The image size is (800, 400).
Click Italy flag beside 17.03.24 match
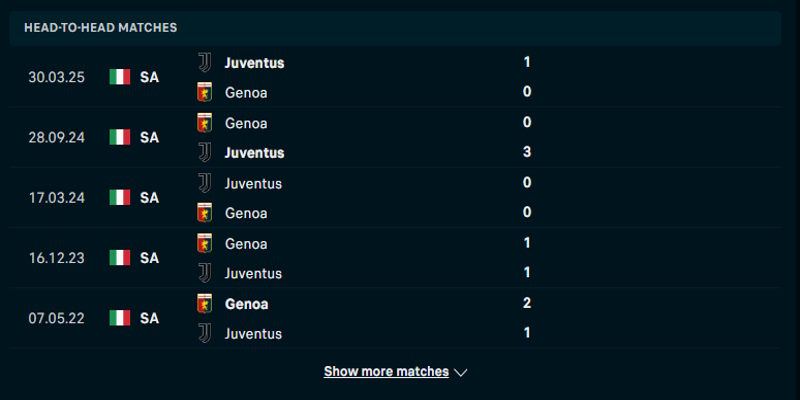click(x=120, y=198)
